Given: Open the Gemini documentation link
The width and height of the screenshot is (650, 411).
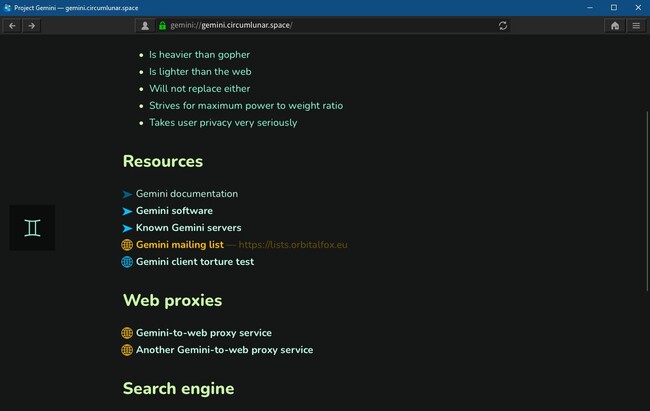Looking at the screenshot, I should [x=187, y=194].
